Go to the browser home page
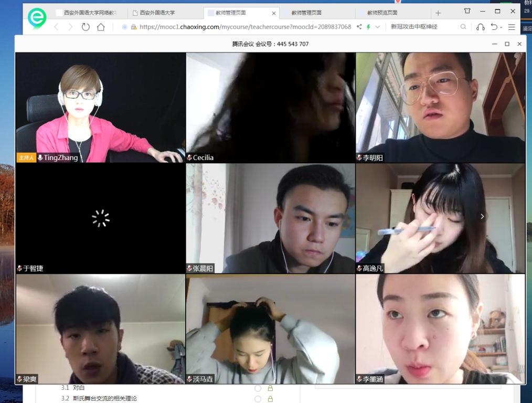532x403 pixels. coord(101,27)
